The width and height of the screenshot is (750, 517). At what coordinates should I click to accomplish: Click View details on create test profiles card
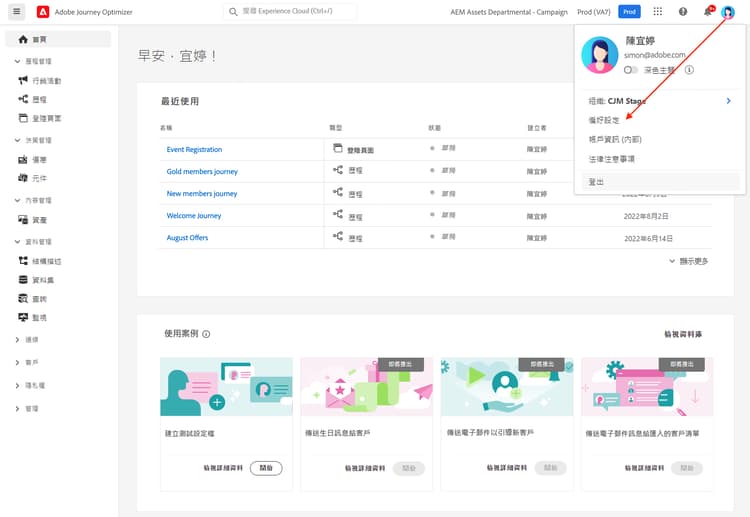pos(223,468)
